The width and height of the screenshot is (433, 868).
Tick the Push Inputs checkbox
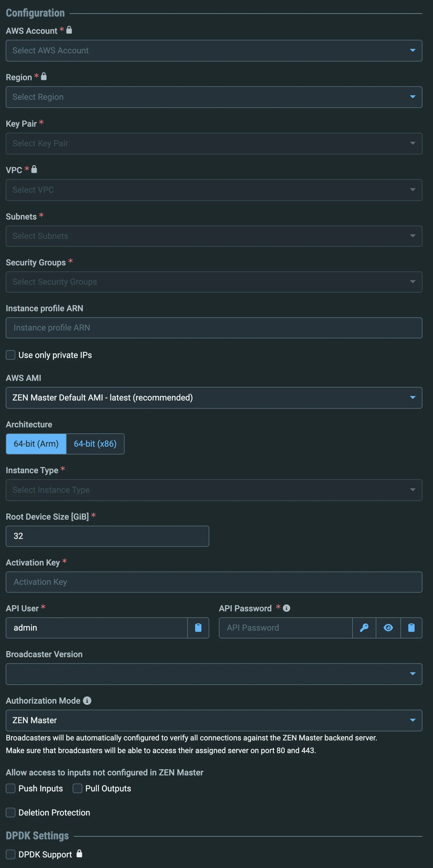coord(11,788)
